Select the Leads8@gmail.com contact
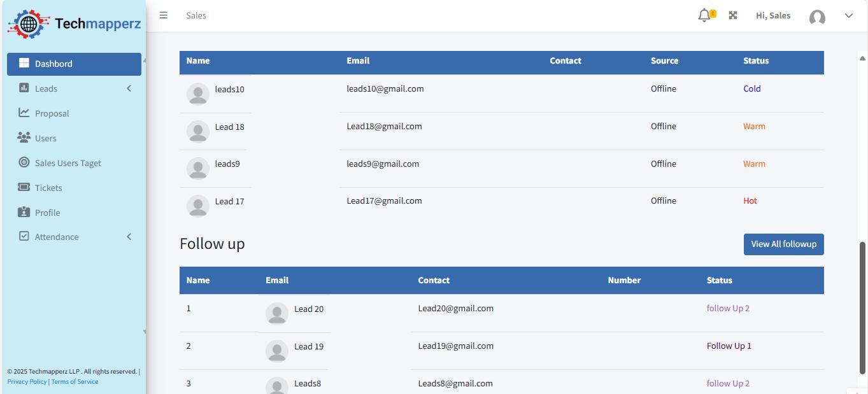Image resolution: width=868 pixels, height=394 pixels. 455,383
